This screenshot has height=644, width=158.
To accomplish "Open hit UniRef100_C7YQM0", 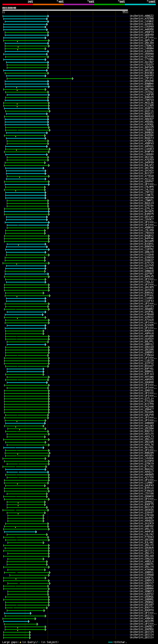I will 142,59.
